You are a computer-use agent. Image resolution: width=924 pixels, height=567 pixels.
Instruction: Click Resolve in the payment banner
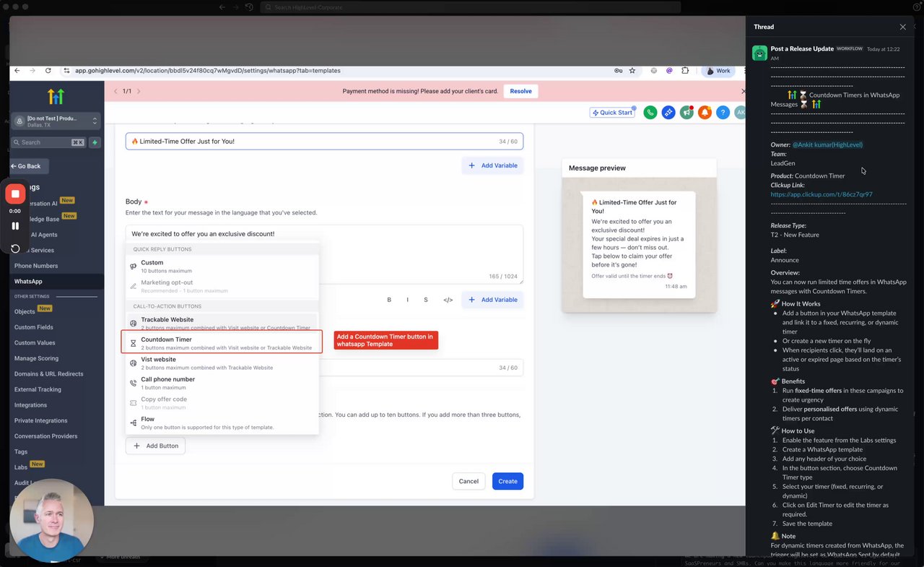[520, 91]
